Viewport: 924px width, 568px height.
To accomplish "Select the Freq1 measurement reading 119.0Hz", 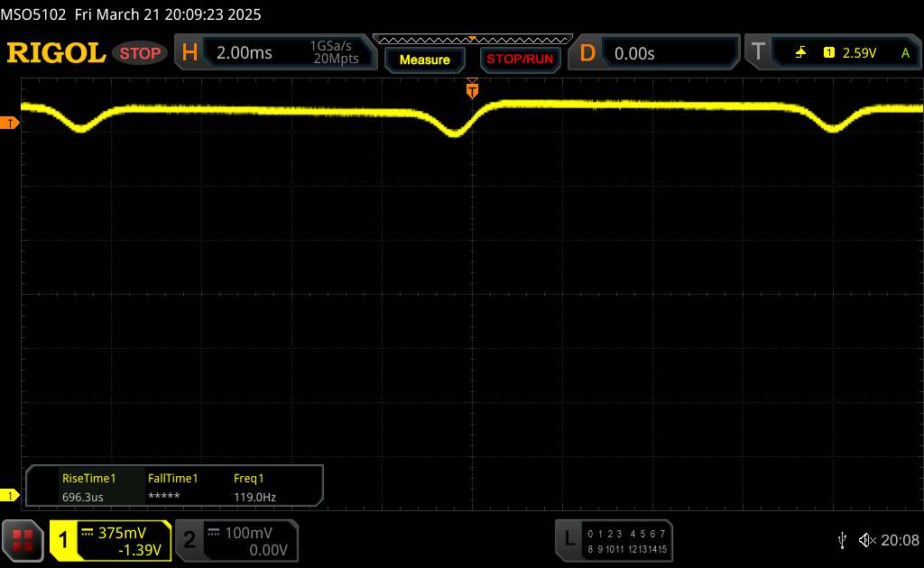I will point(254,487).
